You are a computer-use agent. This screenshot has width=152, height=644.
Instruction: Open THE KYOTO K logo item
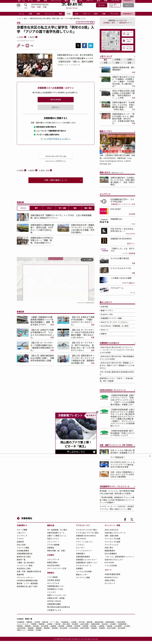104,231
